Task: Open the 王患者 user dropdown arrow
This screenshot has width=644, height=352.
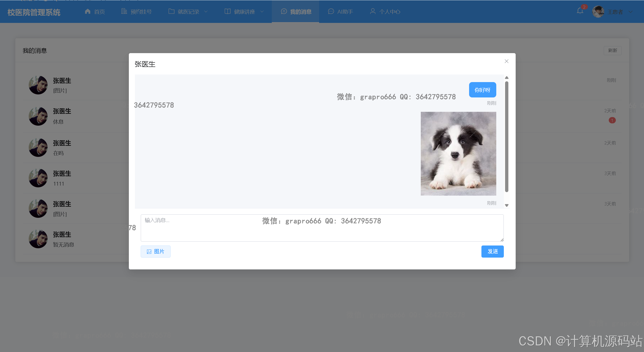Action: pos(630,12)
